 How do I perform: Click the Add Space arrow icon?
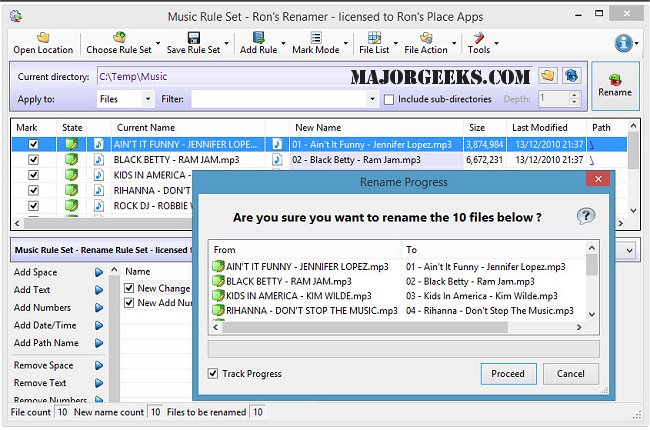pyautogui.click(x=99, y=272)
